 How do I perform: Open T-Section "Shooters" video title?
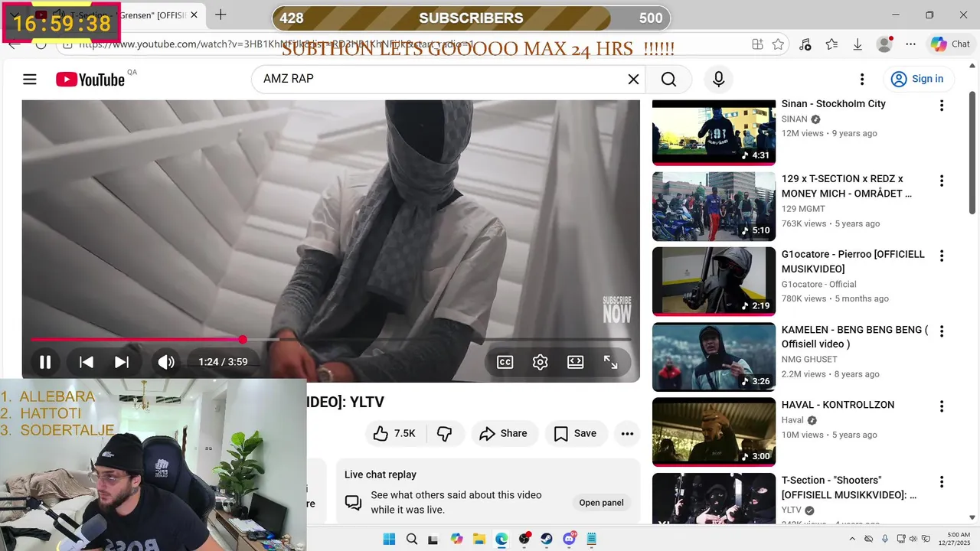point(849,487)
